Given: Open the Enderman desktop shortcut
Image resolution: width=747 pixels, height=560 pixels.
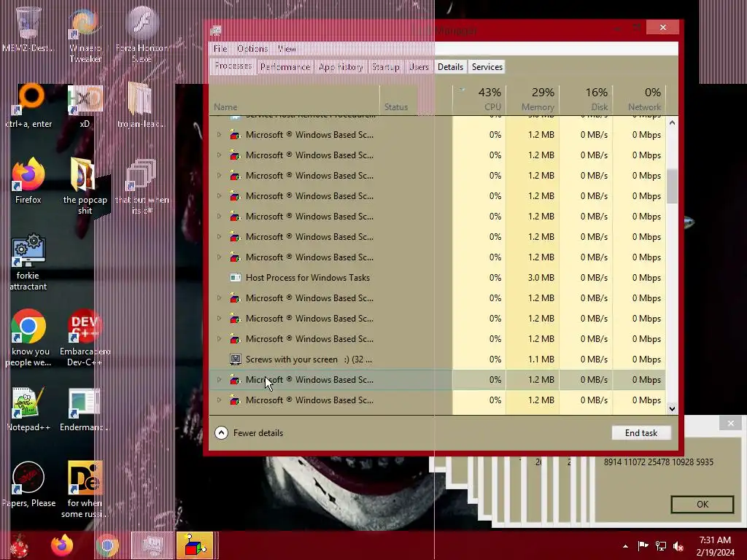Looking at the screenshot, I should pyautogui.click(x=85, y=410).
